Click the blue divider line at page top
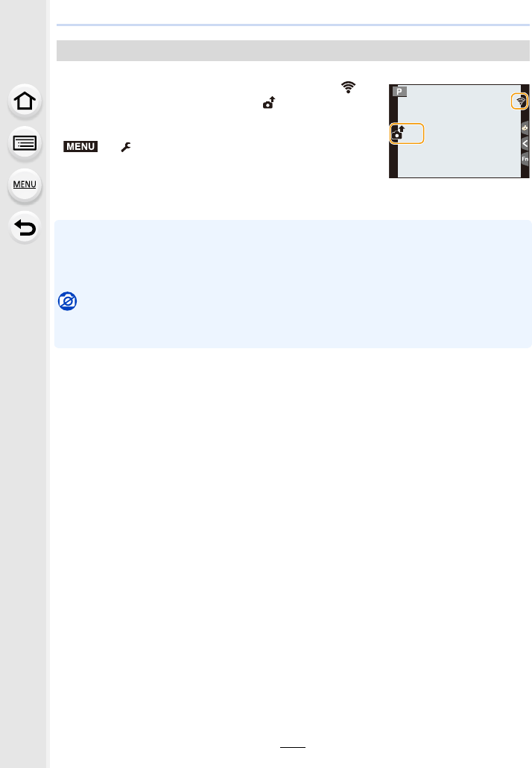 click(x=293, y=25)
